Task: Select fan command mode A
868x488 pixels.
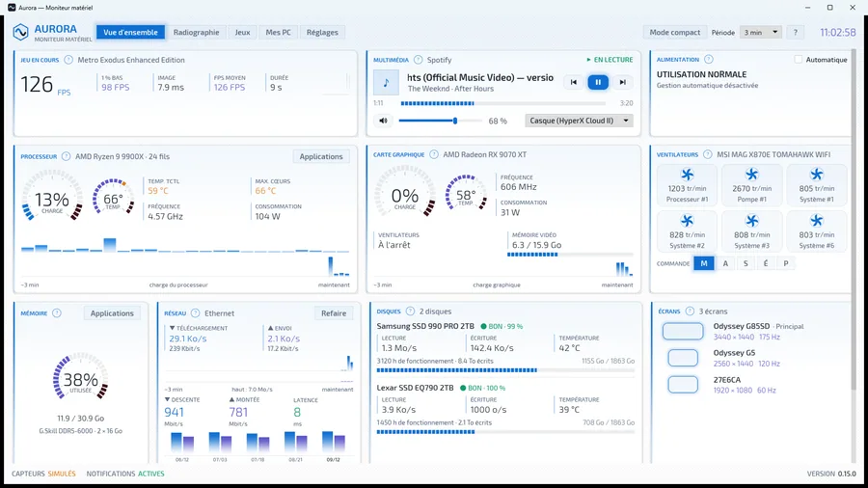Action: tap(725, 263)
